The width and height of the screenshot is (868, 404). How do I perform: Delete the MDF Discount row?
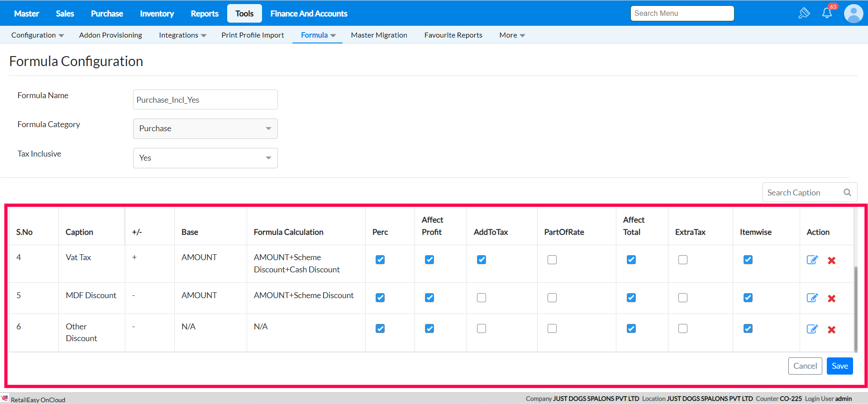(831, 298)
